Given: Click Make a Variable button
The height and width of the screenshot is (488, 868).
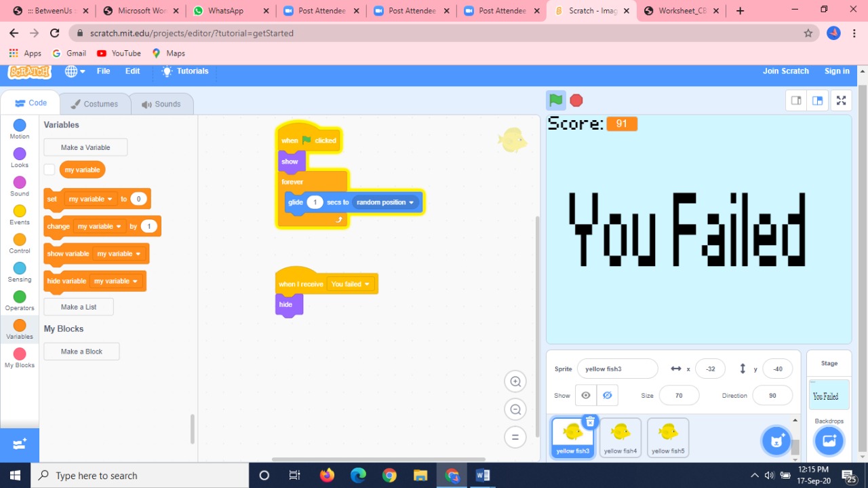Looking at the screenshot, I should [x=85, y=147].
